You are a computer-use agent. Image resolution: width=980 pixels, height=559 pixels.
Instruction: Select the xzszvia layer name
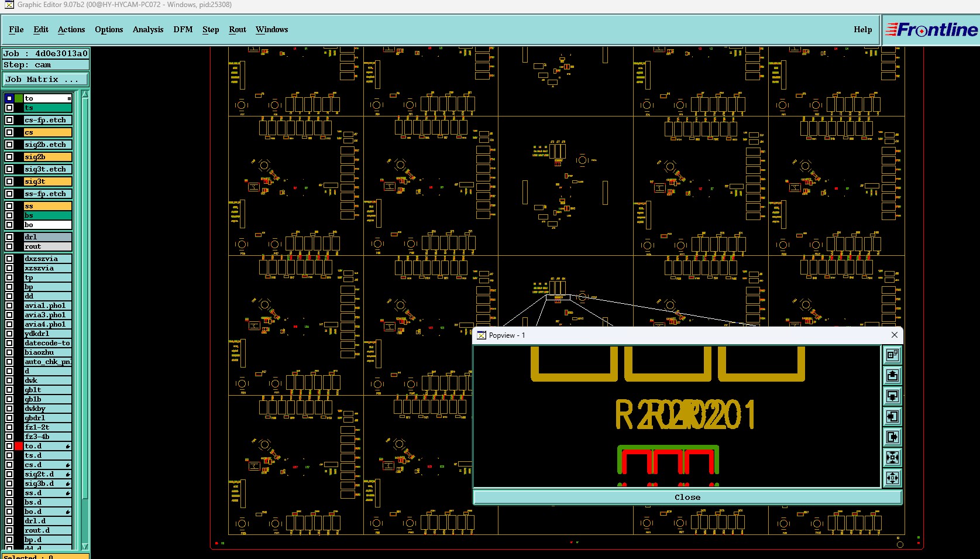click(47, 268)
